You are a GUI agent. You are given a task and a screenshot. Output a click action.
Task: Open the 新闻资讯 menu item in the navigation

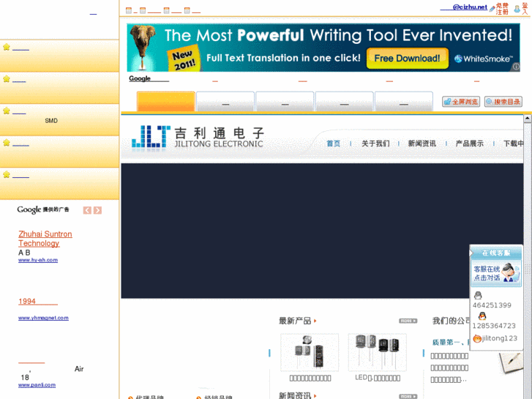(x=422, y=143)
